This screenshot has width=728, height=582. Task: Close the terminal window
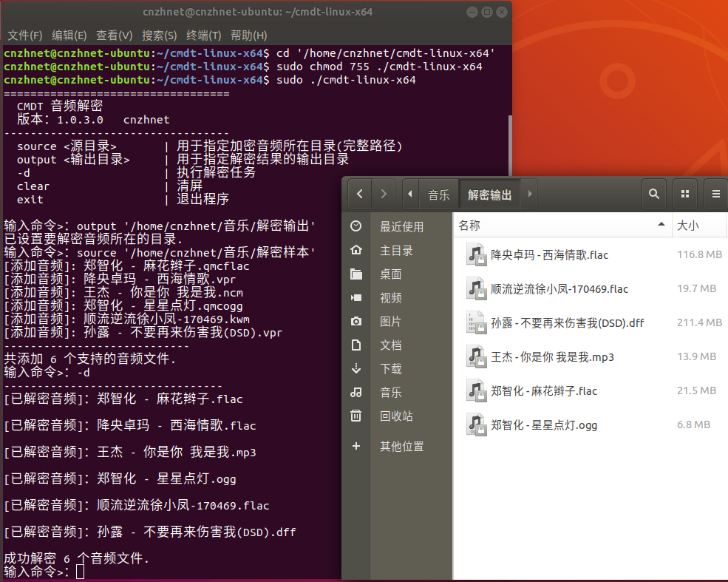click(x=502, y=12)
